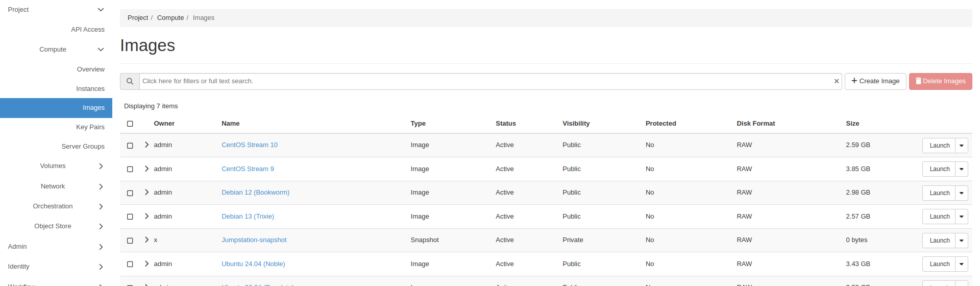The height and width of the screenshot is (286, 980).
Task: Open the Ubuntu 24.04 (Noble) image link
Action: (253, 264)
